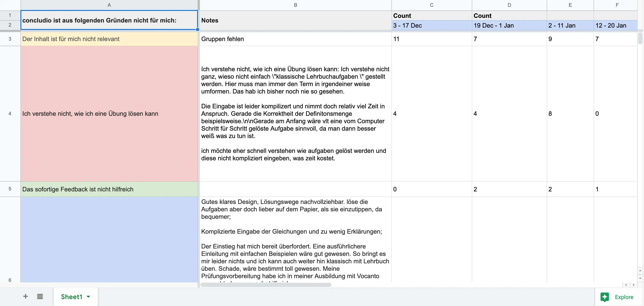Select the pink 'Ich verstehe nicht' cell
Viewport: 644px width, 306px height.
coord(109,114)
